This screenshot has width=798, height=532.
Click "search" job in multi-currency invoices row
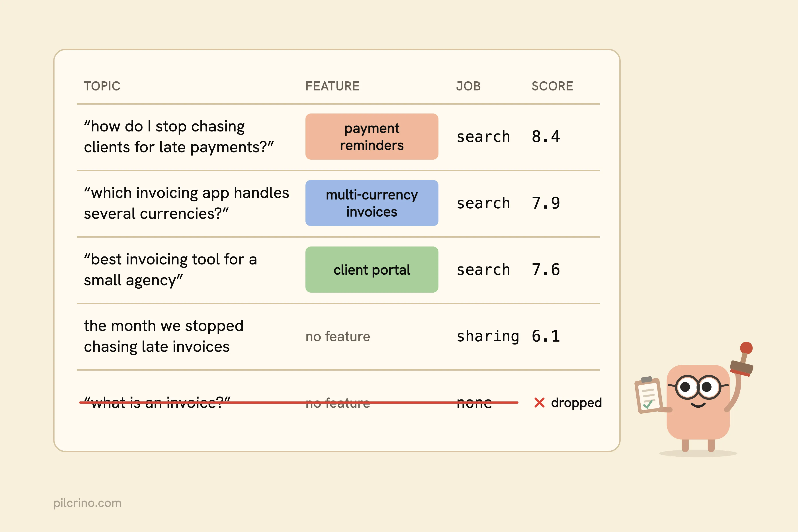coord(483,203)
